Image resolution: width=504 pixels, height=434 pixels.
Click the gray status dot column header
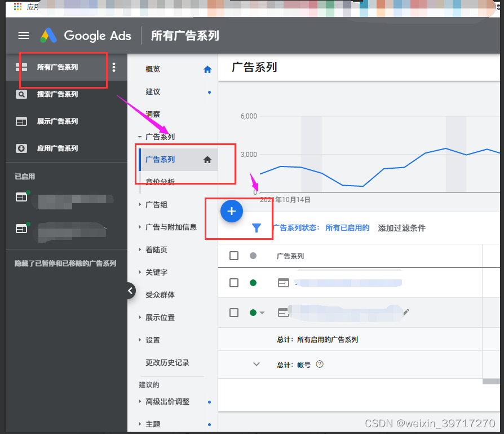253,256
